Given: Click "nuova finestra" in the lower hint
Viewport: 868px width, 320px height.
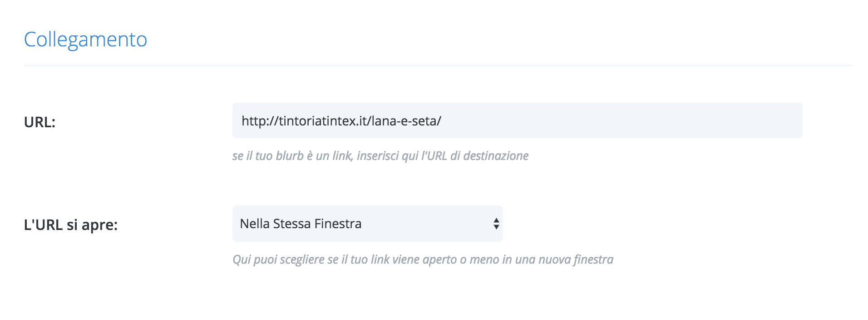Looking at the screenshot, I should (x=576, y=260).
